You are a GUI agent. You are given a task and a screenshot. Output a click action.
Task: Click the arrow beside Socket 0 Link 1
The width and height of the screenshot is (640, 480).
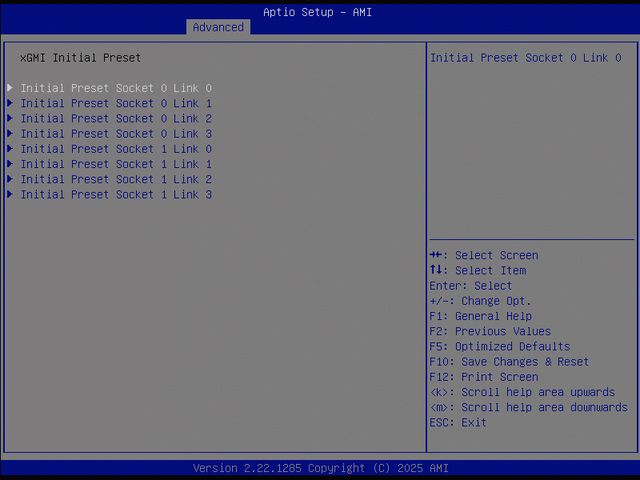[10, 102]
